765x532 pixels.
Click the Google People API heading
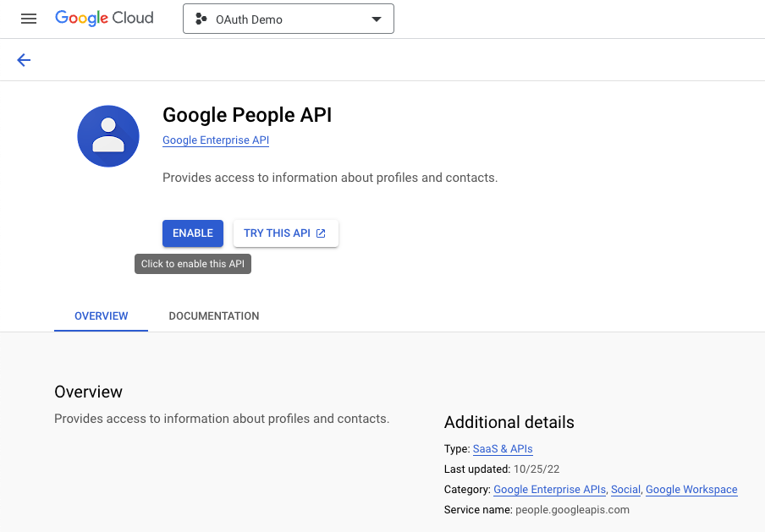247,115
